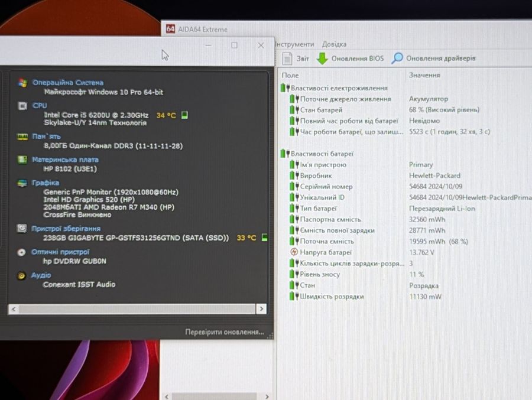
Task: Click the summary window horizontal scrollbar track
Action: click(137, 309)
